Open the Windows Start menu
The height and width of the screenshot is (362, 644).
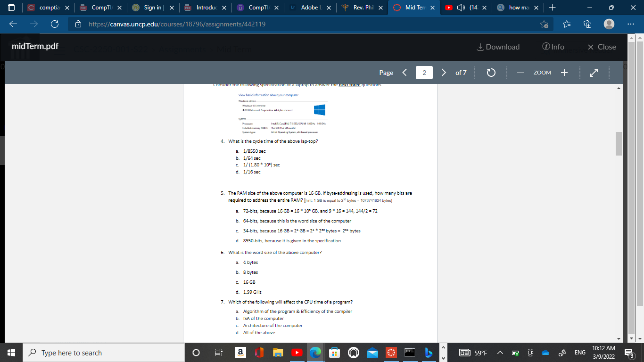pos(11,353)
